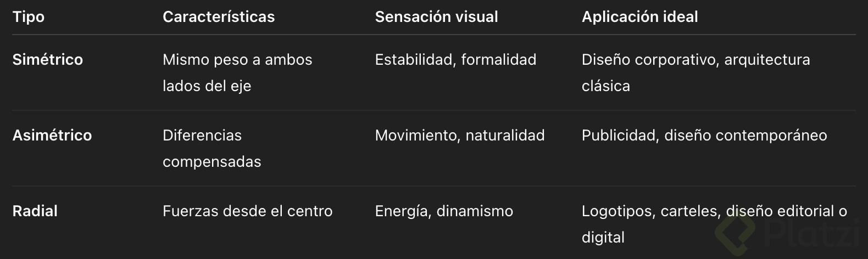
Task: Select the "Asimétrico" row label
Action: (x=52, y=136)
